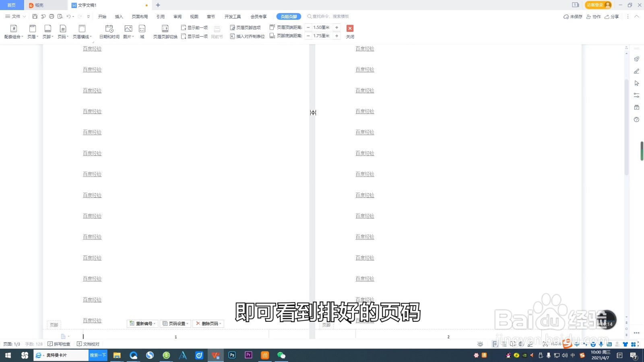Show the previous item with 显示前一项
This screenshot has height=362, width=644.
click(194, 27)
